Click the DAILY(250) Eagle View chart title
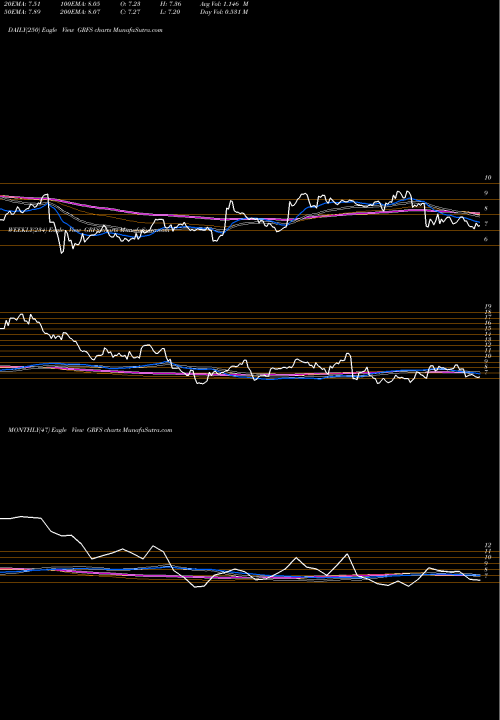This screenshot has height=720, width=500. pos(85,30)
